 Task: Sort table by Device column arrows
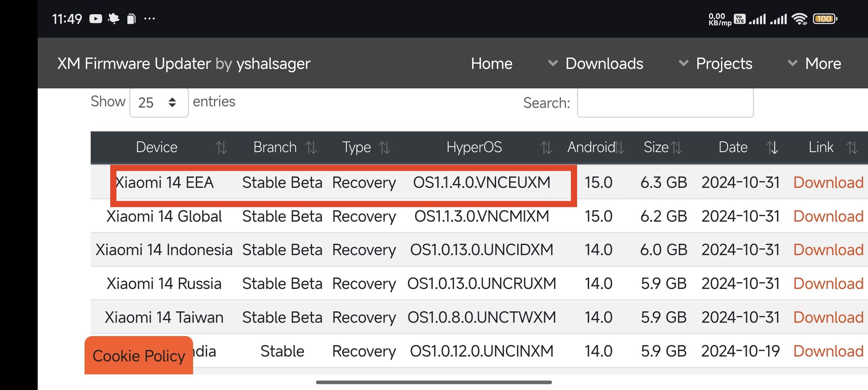click(221, 148)
